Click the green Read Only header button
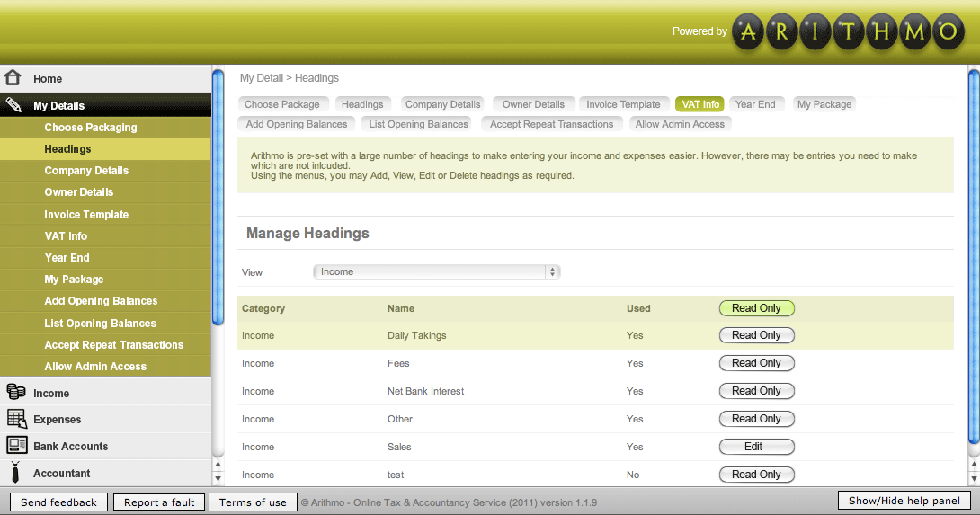The width and height of the screenshot is (980, 515). [x=756, y=308]
